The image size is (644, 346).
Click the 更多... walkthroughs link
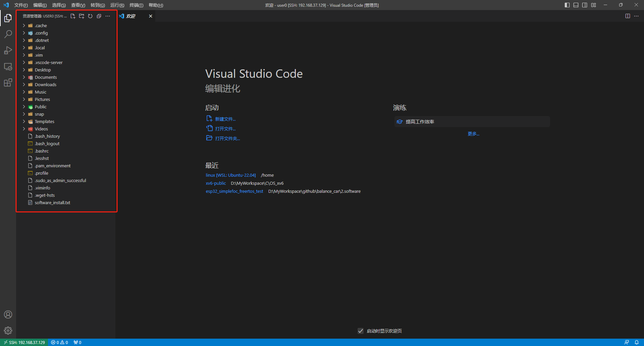click(x=473, y=134)
